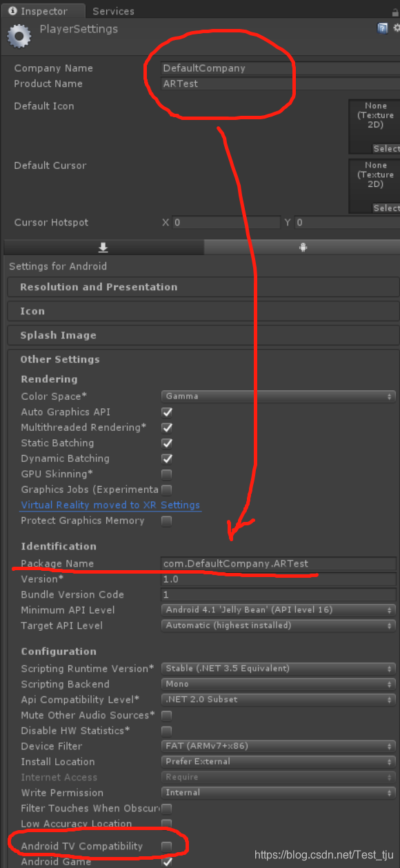Edit the Company Name field
Viewport: 400px width, 868px height.
[279, 68]
